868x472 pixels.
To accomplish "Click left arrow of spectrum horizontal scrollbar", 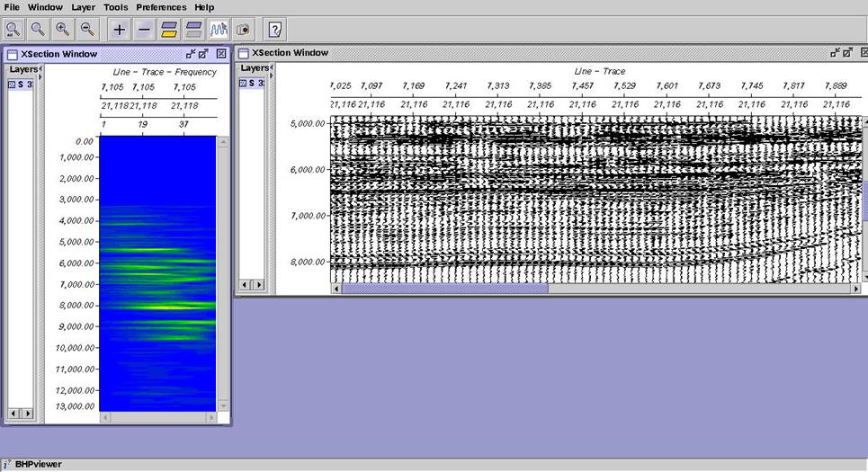I will (x=104, y=418).
